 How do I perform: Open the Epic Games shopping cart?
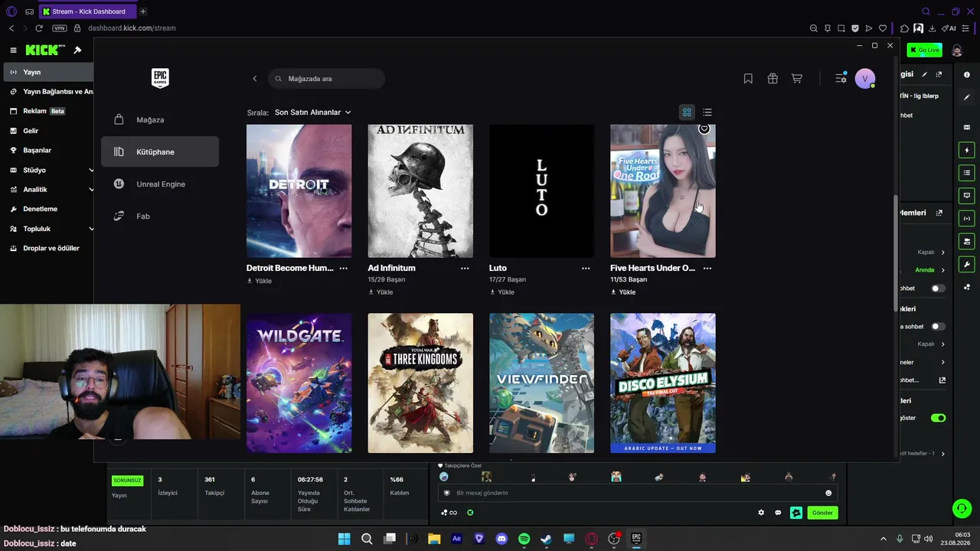pyautogui.click(x=797, y=78)
